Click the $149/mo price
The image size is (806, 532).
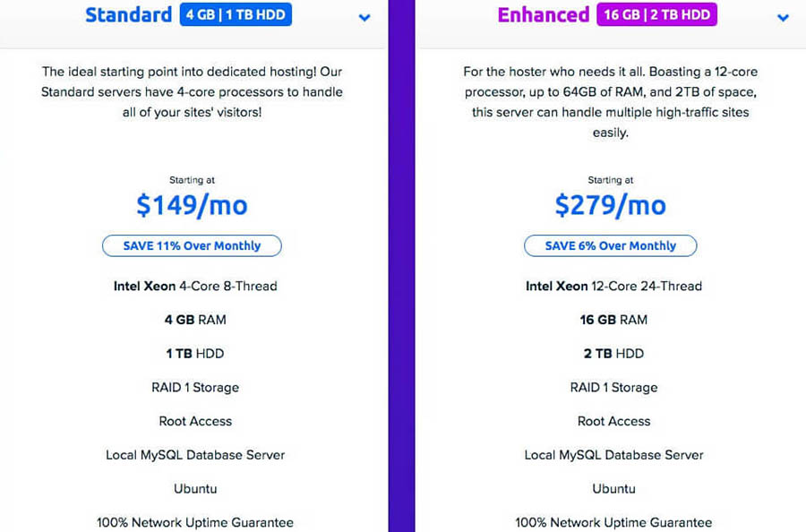[192, 205]
